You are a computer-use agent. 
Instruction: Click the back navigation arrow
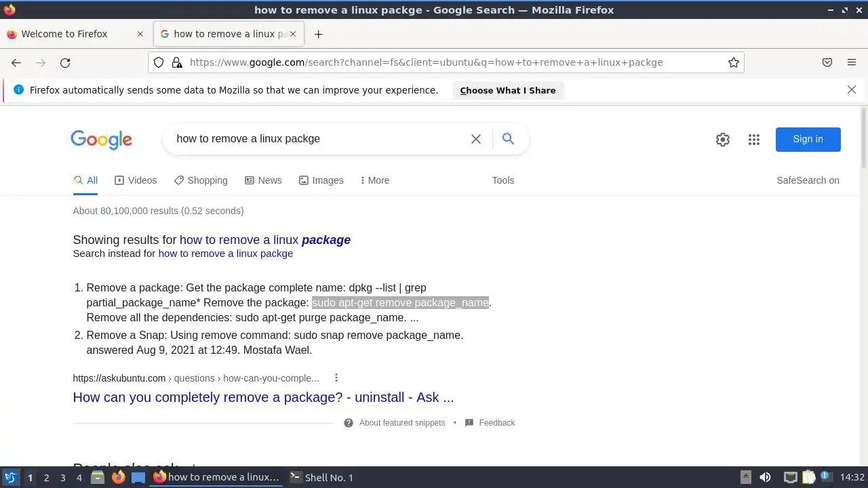click(x=16, y=62)
